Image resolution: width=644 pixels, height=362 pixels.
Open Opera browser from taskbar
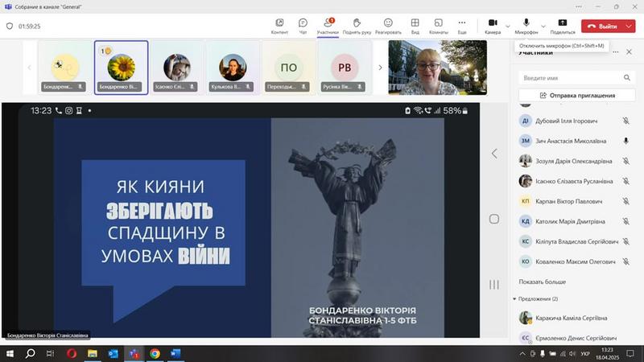click(72, 353)
